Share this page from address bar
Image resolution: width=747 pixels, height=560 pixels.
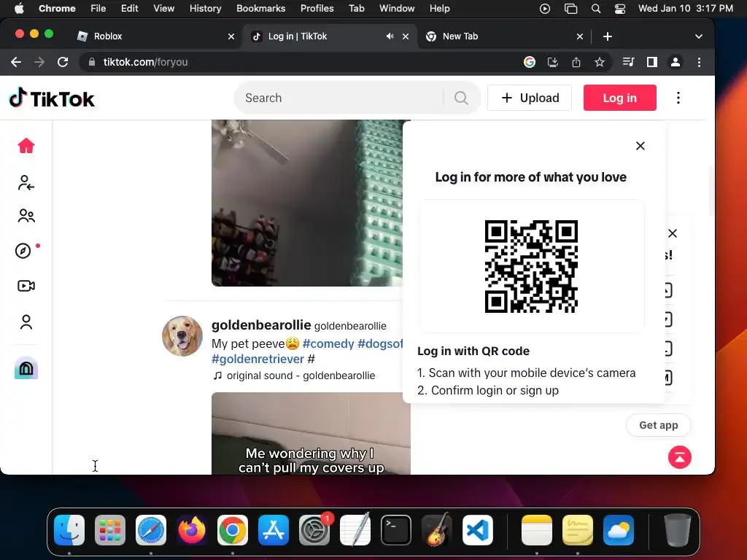[576, 62]
